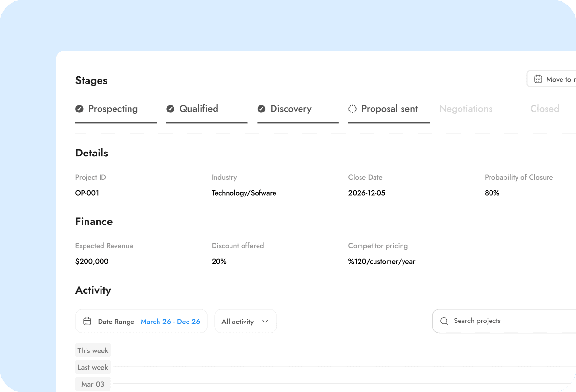This screenshot has height=392, width=576.
Task: Click the Activity section heading
Action: click(x=93, y=290)
